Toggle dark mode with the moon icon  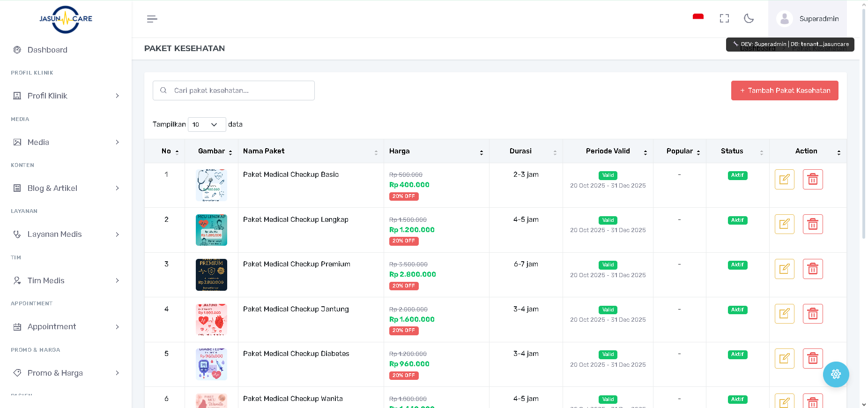(x=749, y=18)
